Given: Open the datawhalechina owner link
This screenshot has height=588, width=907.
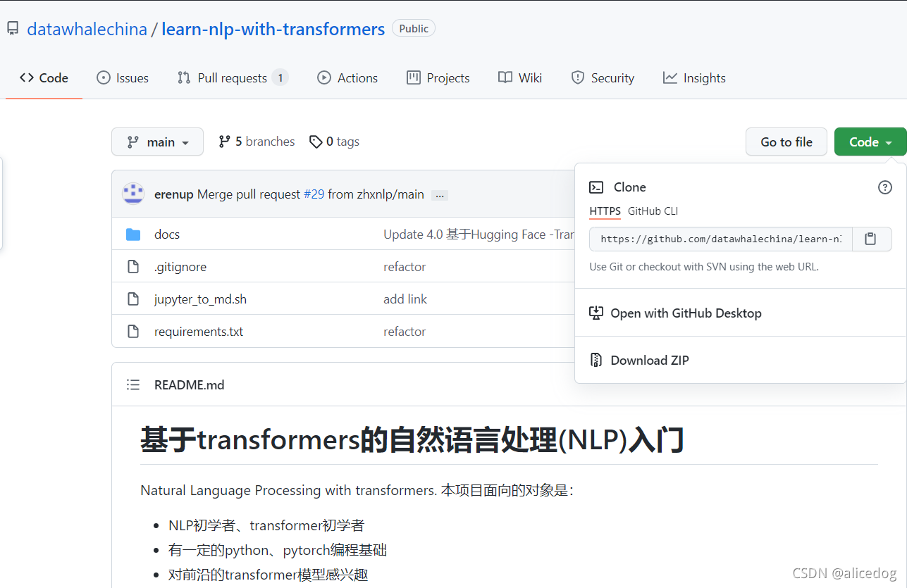Looking at the screenshot, I should coord(87,29).
